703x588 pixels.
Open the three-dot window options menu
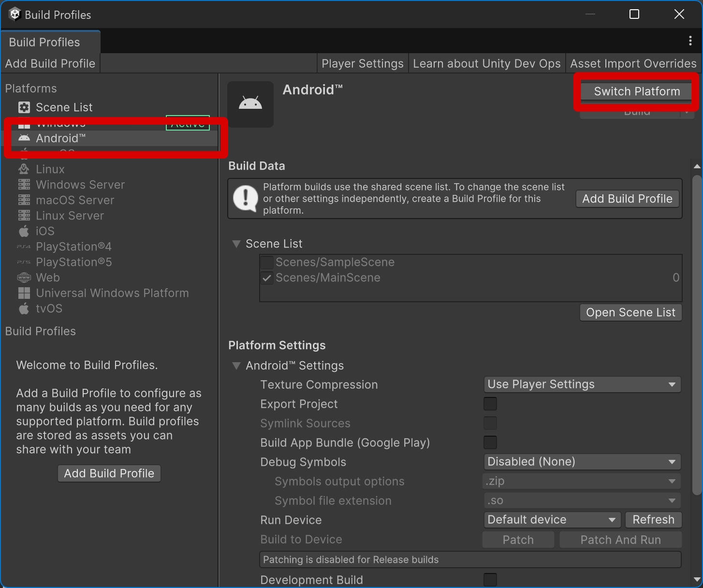pyautogui.click(x=690, y=41)
